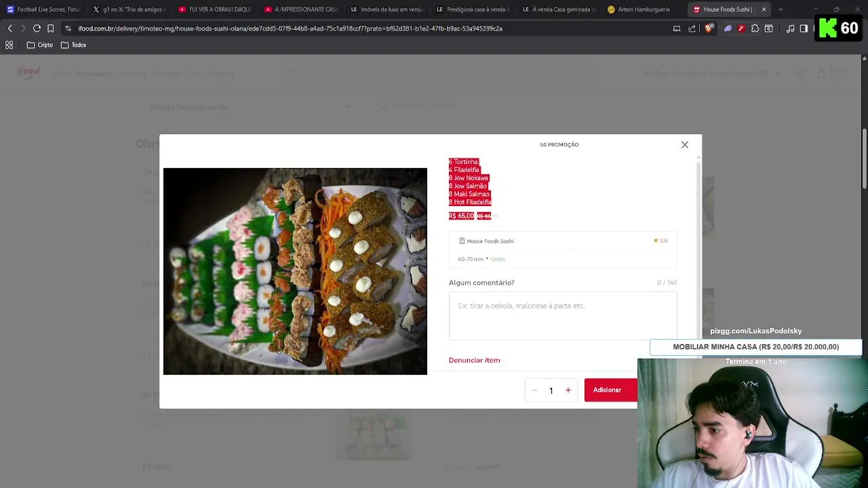
Task: Click the 0 / 140 character counter
Action: [x=667, y=283]
